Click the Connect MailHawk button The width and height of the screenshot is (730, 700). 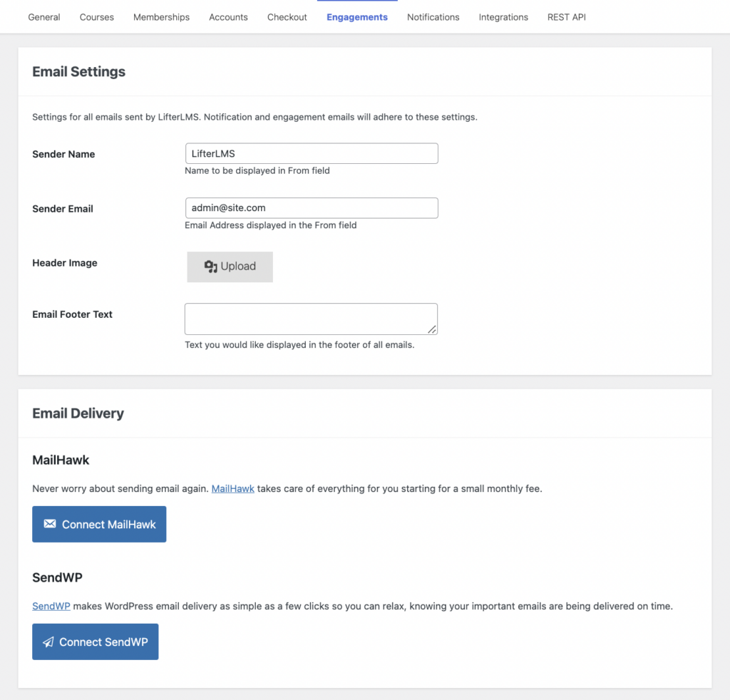coord(99,523)
